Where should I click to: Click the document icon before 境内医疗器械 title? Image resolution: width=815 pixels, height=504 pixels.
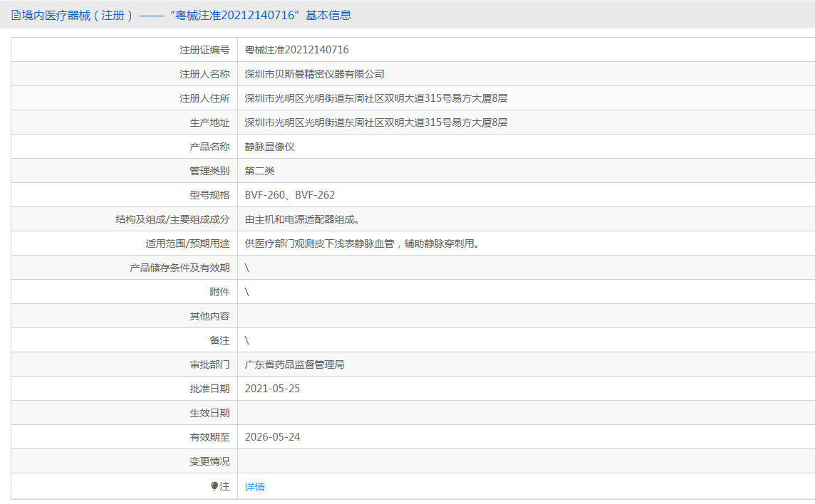pyautogui.click(x=16, y=15)
